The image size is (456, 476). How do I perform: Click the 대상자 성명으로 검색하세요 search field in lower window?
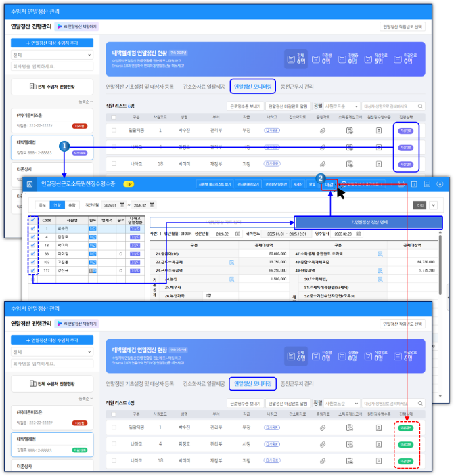(x=393, y=404)
